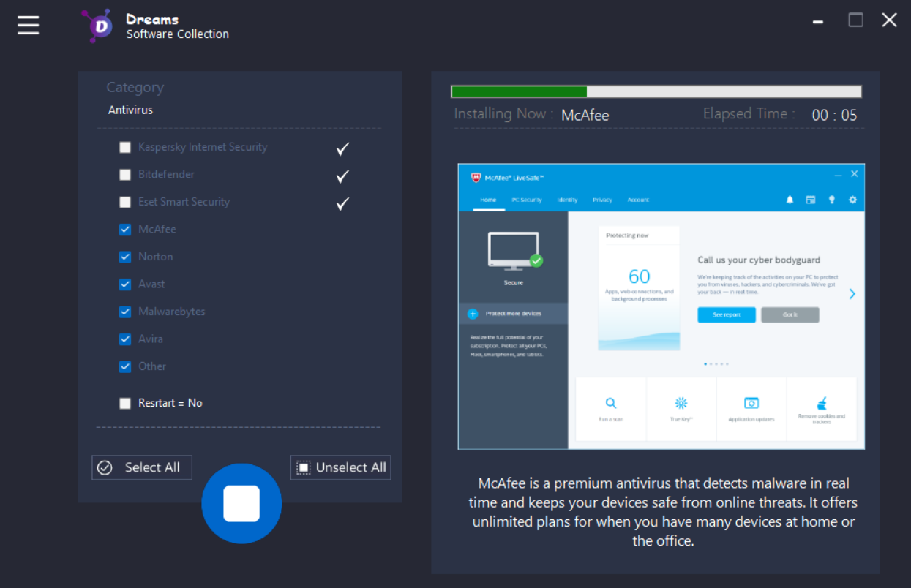Viewport: 911px width, 588px height.
Task: Enable the Kaspersky Internet Security checkbox
Action: click(x=125, y=147)
